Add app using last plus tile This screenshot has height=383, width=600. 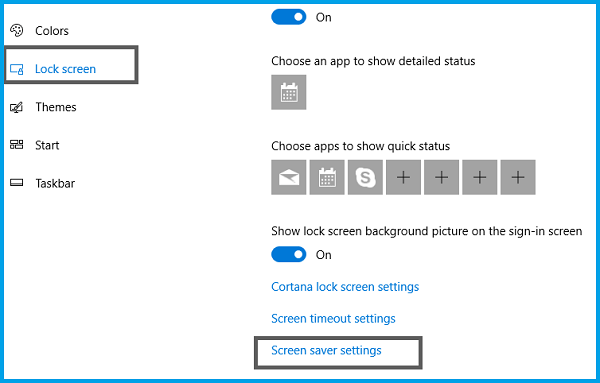[x=518, y=177]
